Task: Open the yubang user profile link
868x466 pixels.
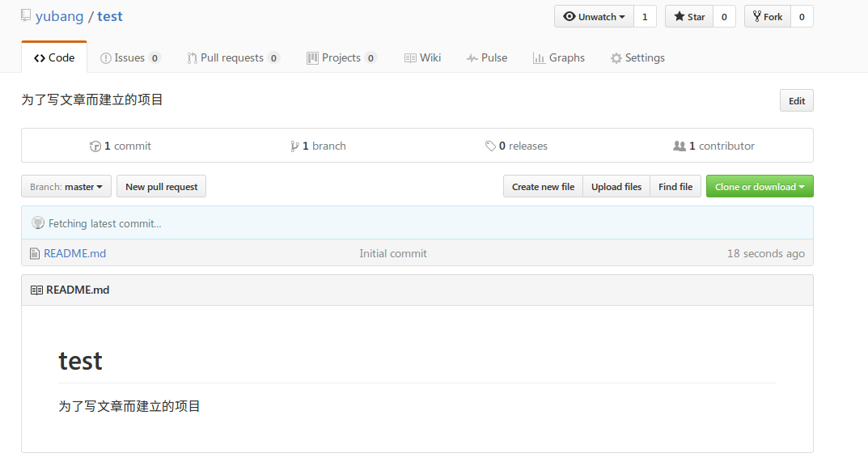Action: [59, 16]
